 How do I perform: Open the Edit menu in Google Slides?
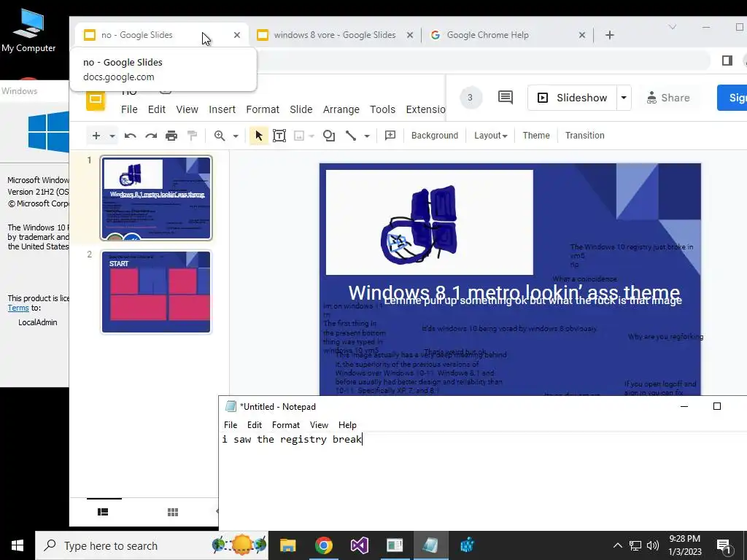157,109
